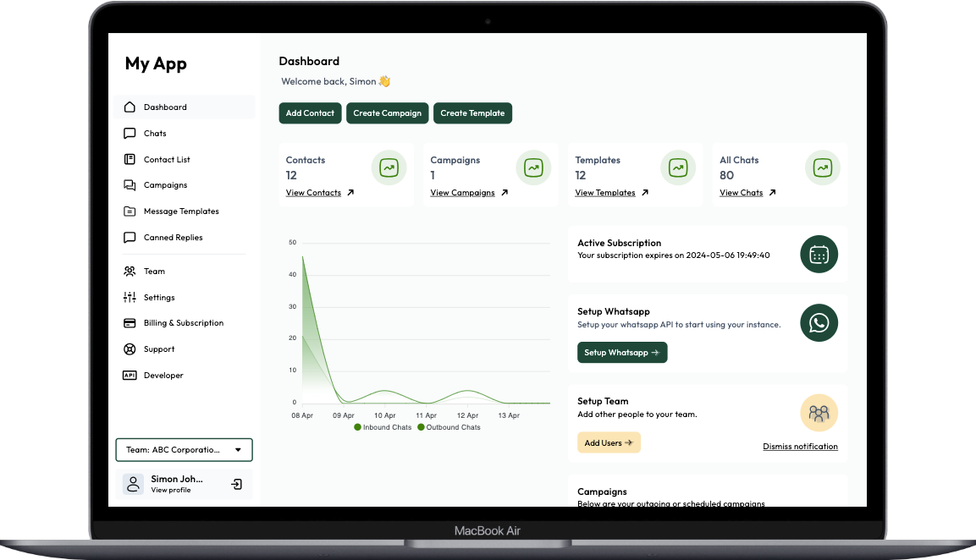Image resolution: width=976 pixels, height=560 pixels.
Task: Open Message Templates in the sidebar
Action: coord(181,211)
